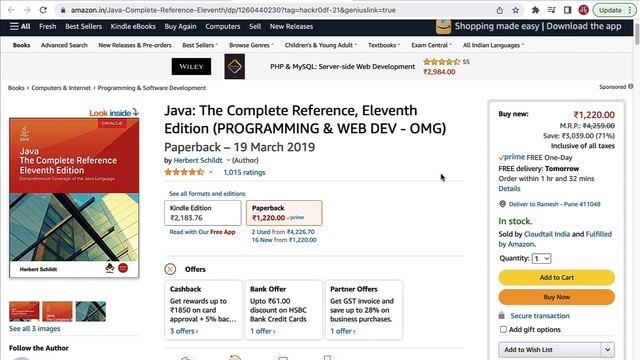Image resolution: width=640 pixels, height=360 pixels.
Task: Select the third book thumbnail
Action: point(91,311)
